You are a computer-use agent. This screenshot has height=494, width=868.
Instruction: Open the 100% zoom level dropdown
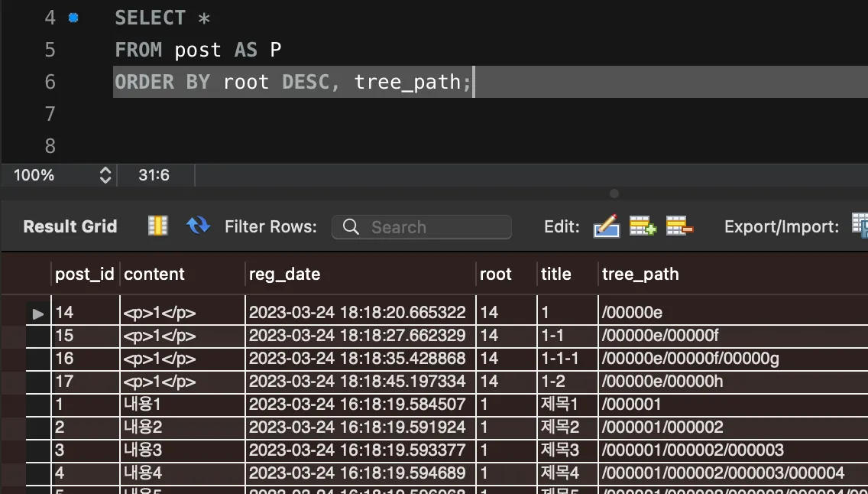[x=105, y=175]
